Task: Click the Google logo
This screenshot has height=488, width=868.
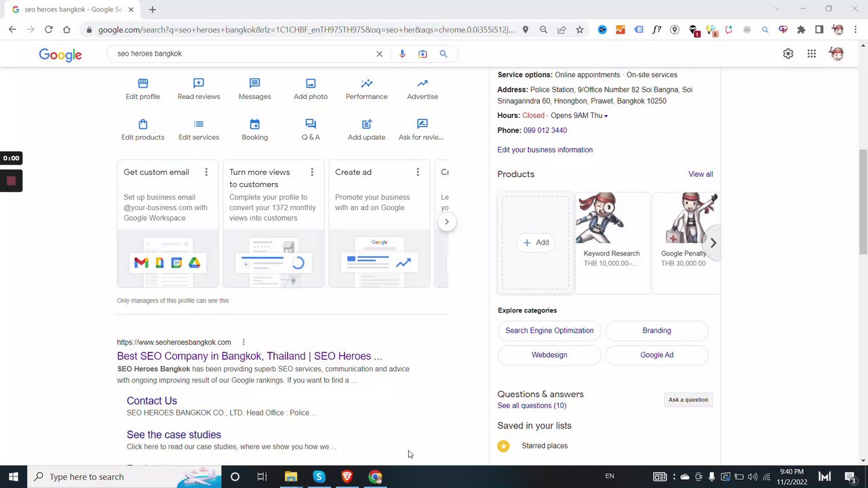Action: coord(60,55)
